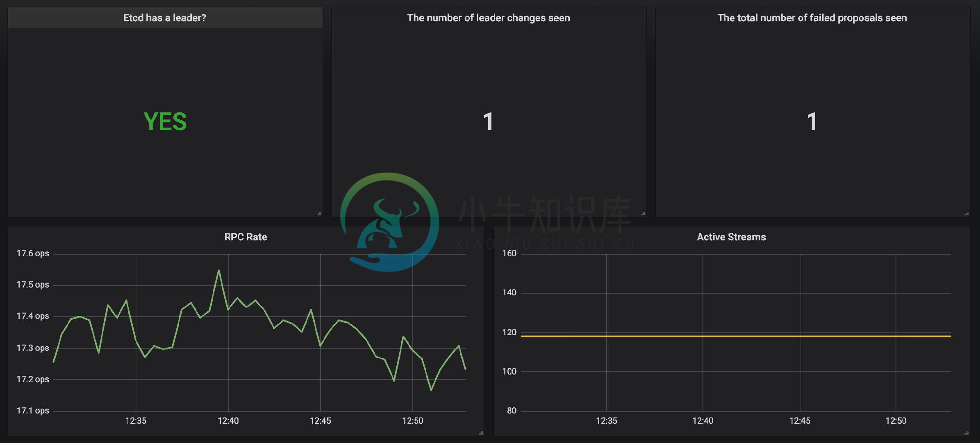
Task: Click 12:40 time label in Active Streams
Action: [703, 421]
